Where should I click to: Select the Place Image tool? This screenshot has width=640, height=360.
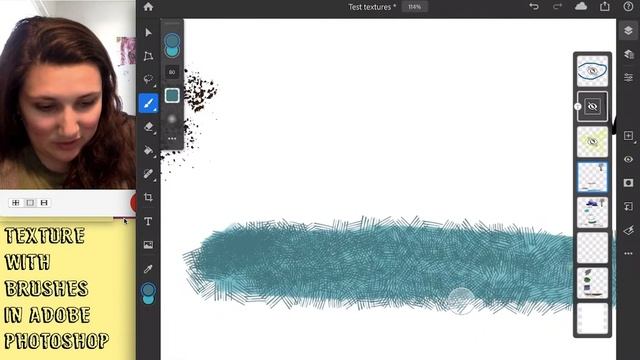(148, 245)
